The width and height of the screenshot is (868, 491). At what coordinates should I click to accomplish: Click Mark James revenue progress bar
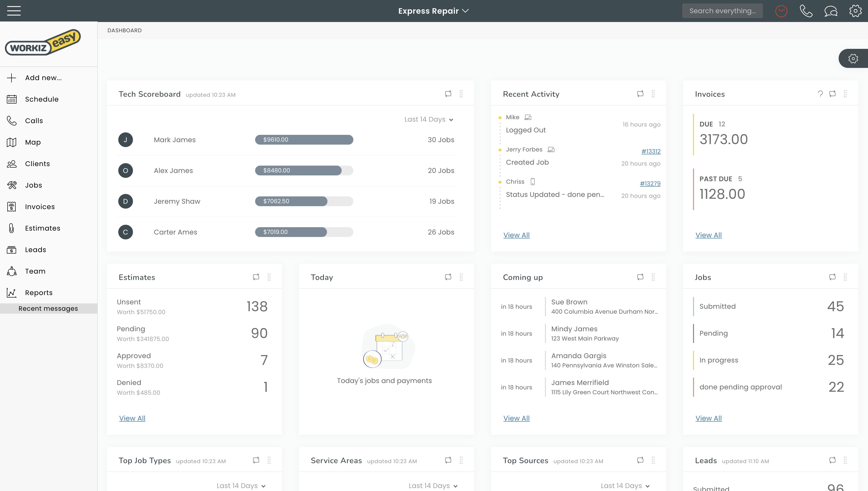(304, 140)
